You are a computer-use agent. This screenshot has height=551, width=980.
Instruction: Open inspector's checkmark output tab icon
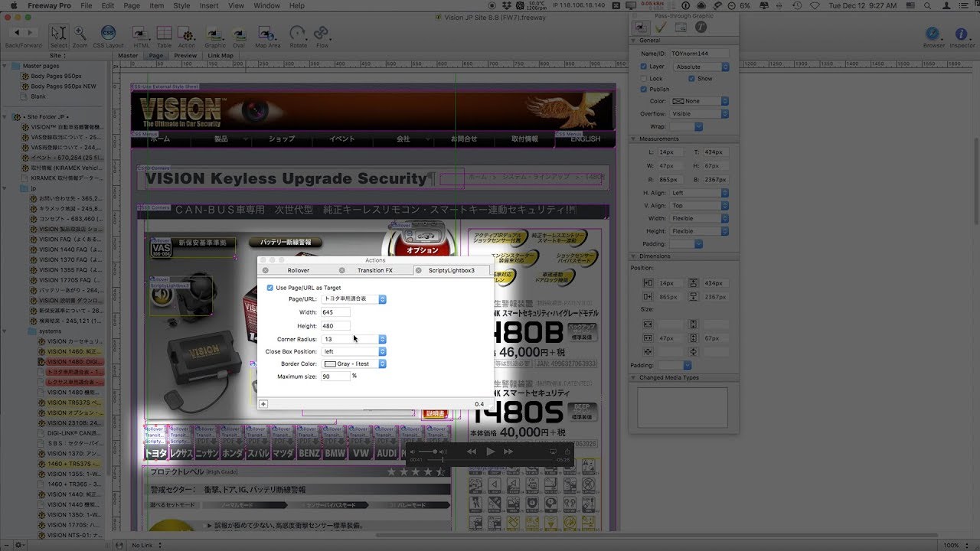coord(661,27)
